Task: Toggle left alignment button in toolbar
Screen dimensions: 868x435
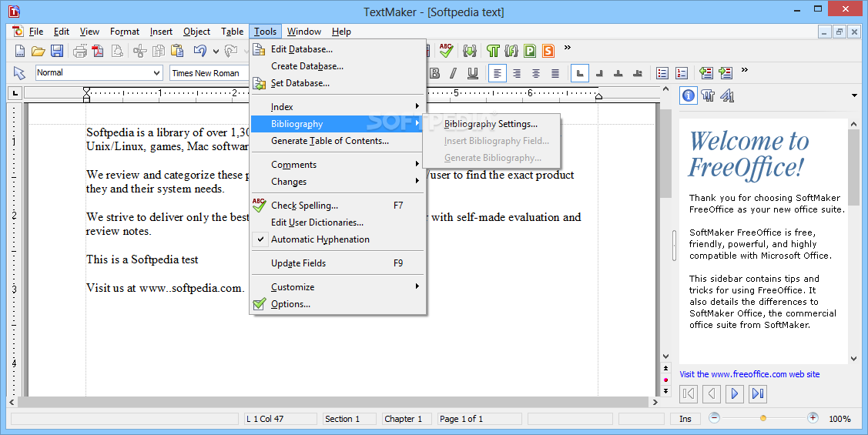Action: pos(497,73)
